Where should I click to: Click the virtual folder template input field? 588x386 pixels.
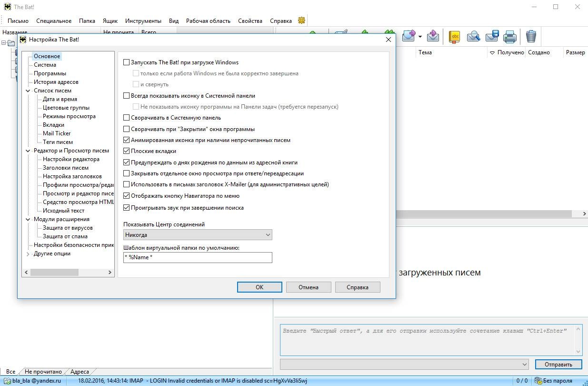tap(198, 257)
